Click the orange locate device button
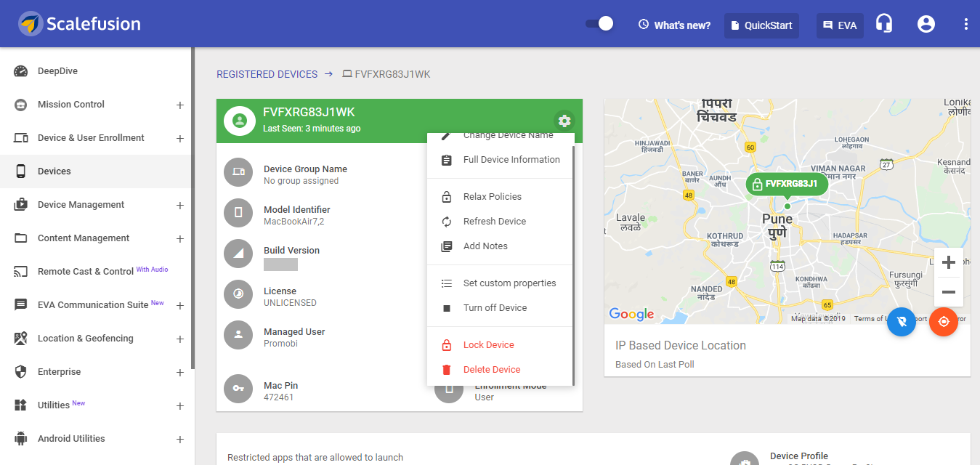This screenshot has height=465, width=980. point(944,322)
